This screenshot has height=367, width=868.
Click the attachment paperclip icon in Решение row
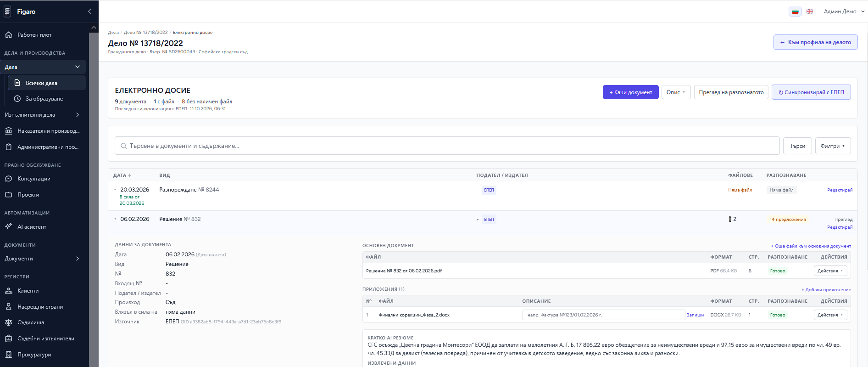click(730, 219)
